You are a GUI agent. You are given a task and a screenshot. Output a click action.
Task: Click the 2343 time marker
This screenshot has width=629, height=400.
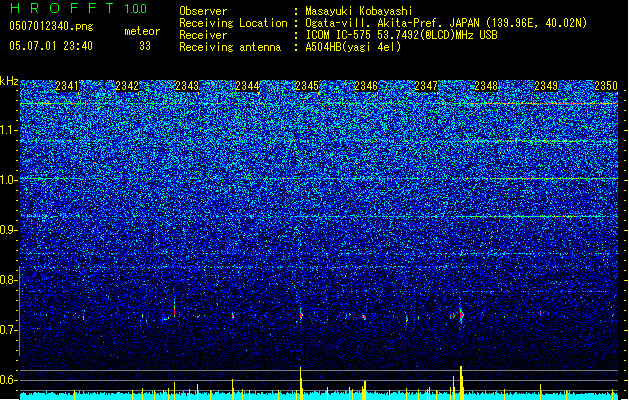tap(187, 86)
